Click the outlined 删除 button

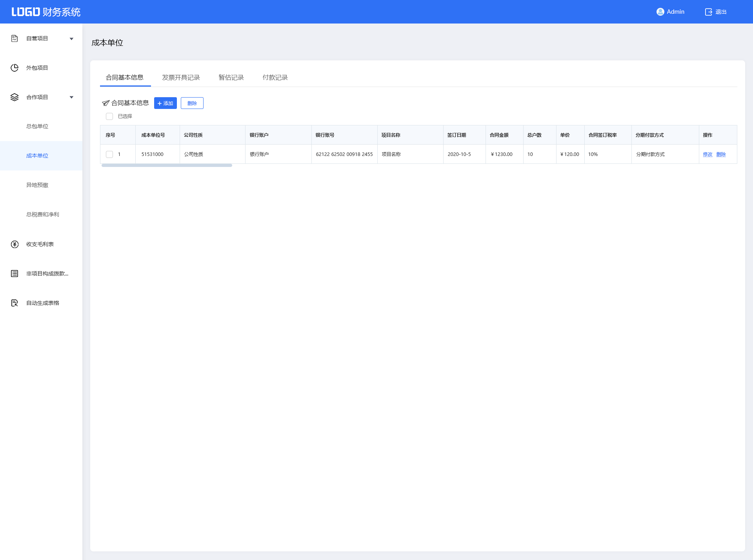[192, 103]
